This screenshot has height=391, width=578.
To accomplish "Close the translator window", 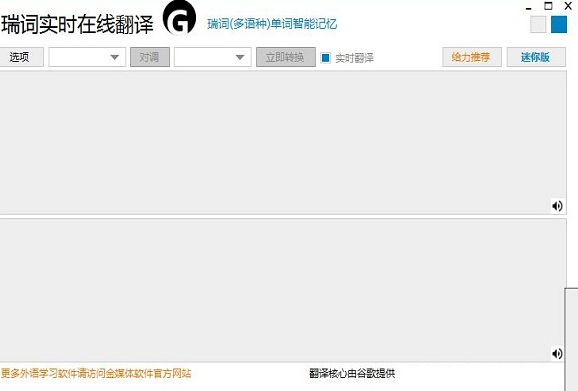I will click(568, 6).
